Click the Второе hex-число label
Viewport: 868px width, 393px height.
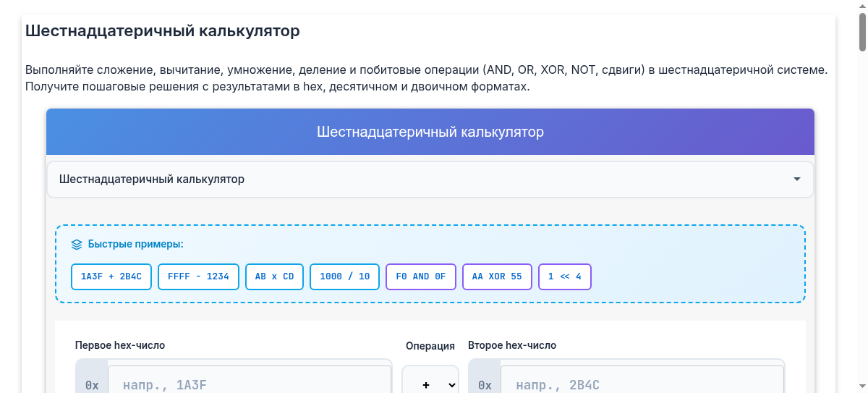(512, 345)
